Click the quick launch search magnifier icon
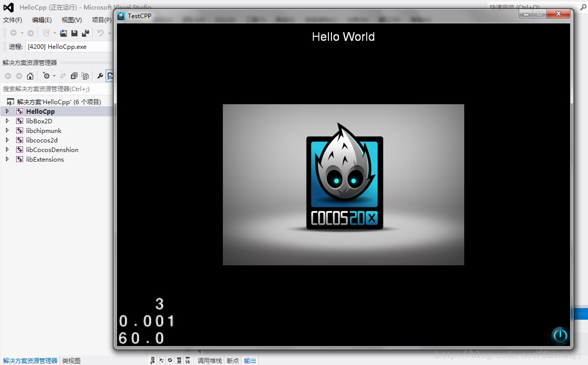 pos(583,8)
